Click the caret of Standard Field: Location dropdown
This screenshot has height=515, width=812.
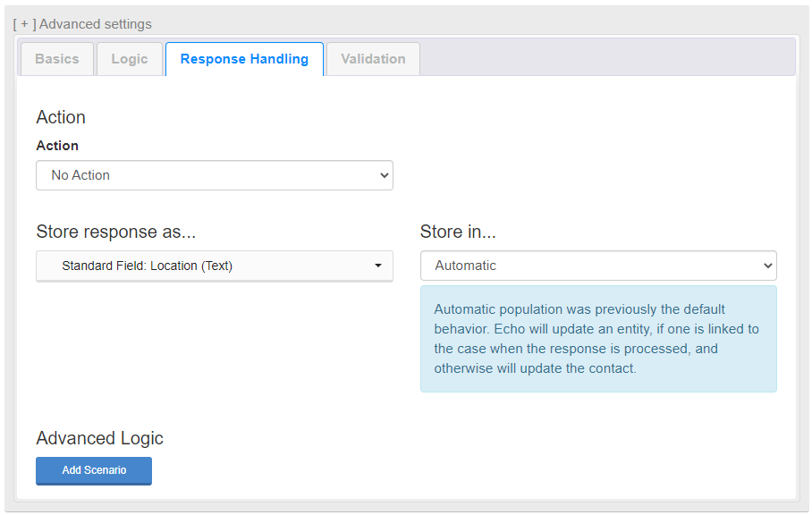(378, 266)
